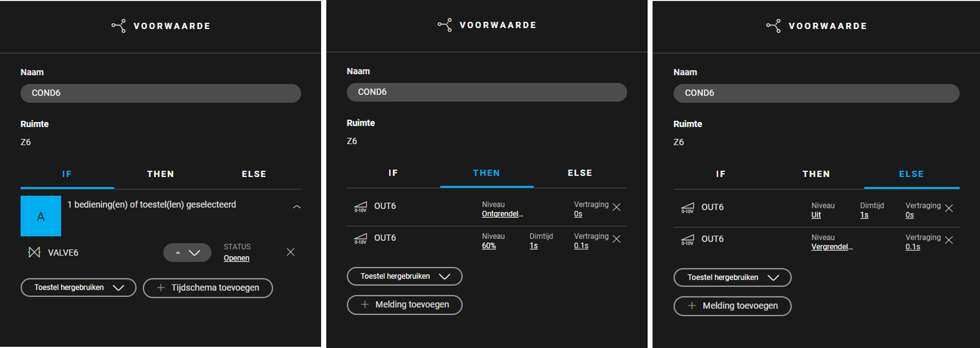
Task: Delete the OUT6 60% row with X
Action: click(616, 239)
